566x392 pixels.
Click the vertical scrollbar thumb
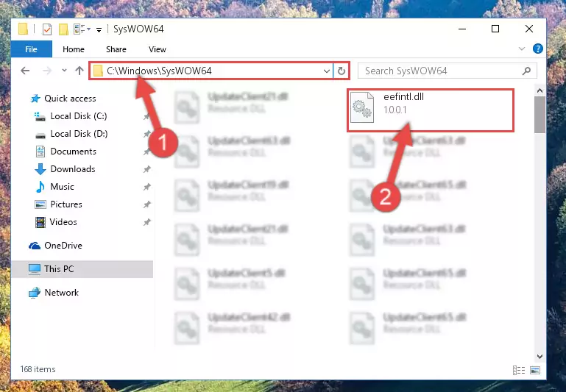point(540,115)
